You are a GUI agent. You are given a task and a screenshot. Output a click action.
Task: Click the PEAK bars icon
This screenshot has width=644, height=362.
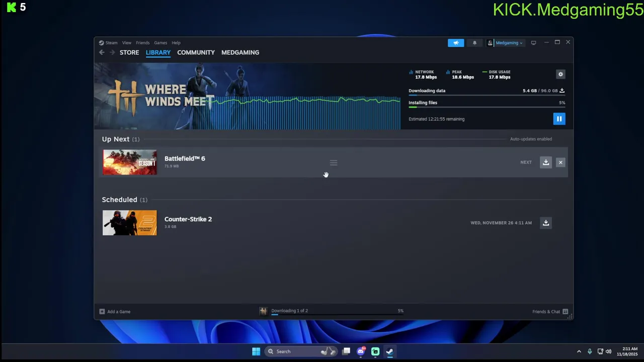click(x=448, y=72)
